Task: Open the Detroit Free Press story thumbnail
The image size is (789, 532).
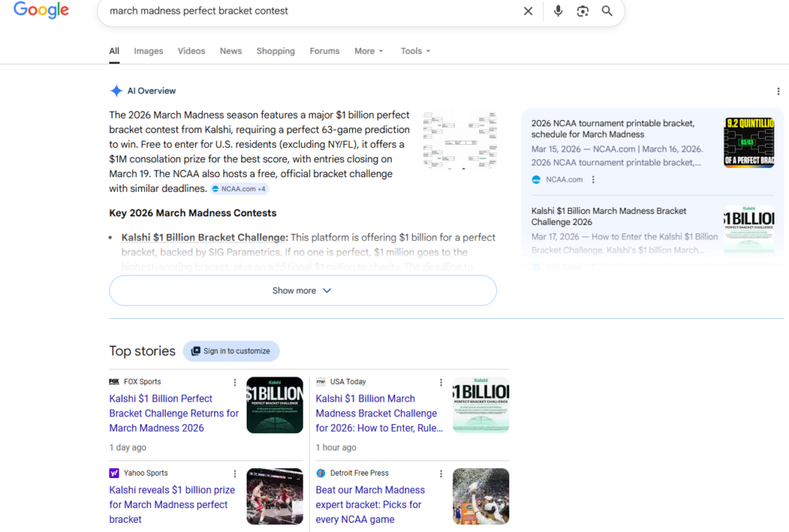Action: [x=481, y=497]
